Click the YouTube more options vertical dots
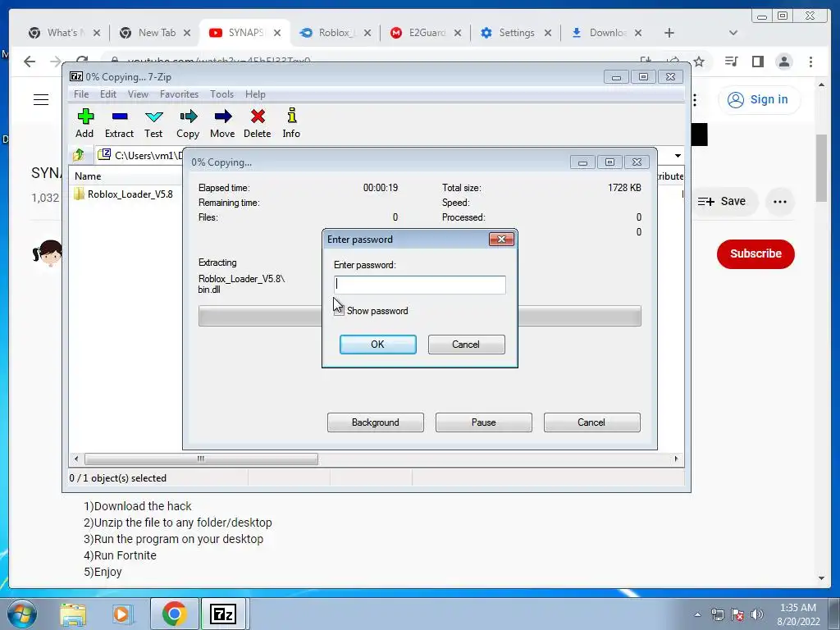Viewport: 840px width, 630px height. pos(695,99)
